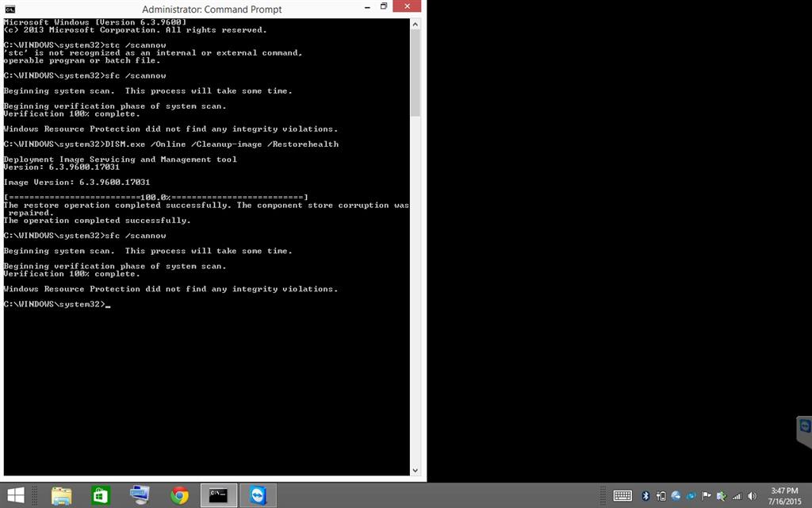Open the Bluetooth tray icon
Viewport: 812px width, 508px height.
click(645, 496)
